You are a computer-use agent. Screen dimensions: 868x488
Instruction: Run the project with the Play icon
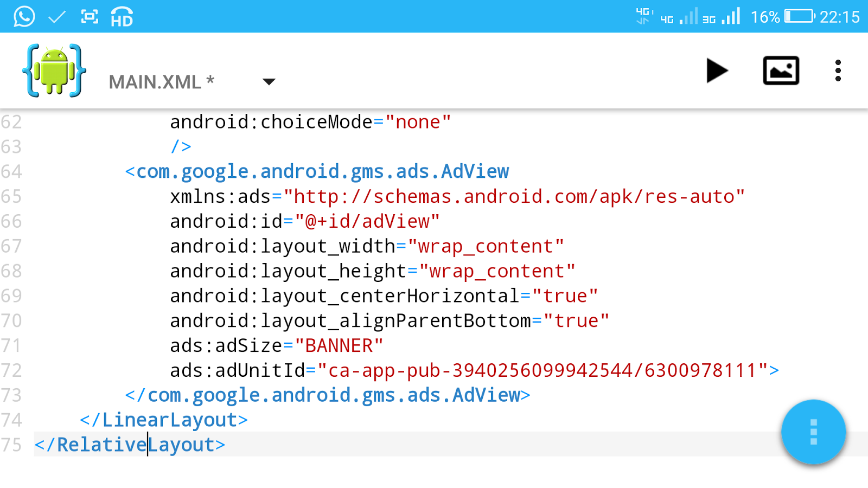pos(717,70)
